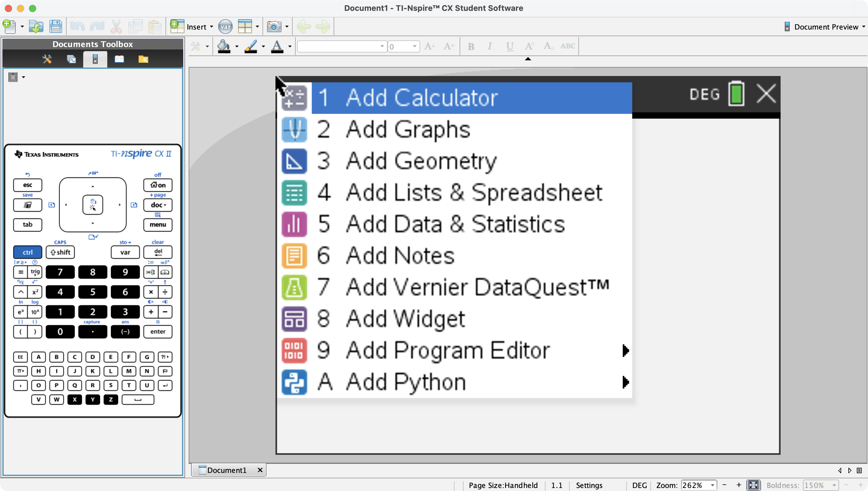Click the enter key on keypad
868x491 pixels.
pyautogui.click(x=158, y=331)
